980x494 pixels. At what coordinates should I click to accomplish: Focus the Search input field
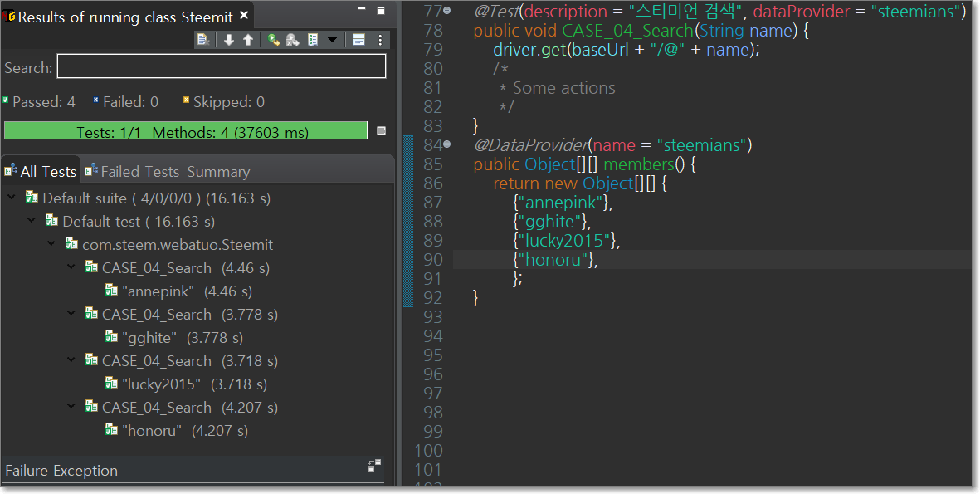222,66
